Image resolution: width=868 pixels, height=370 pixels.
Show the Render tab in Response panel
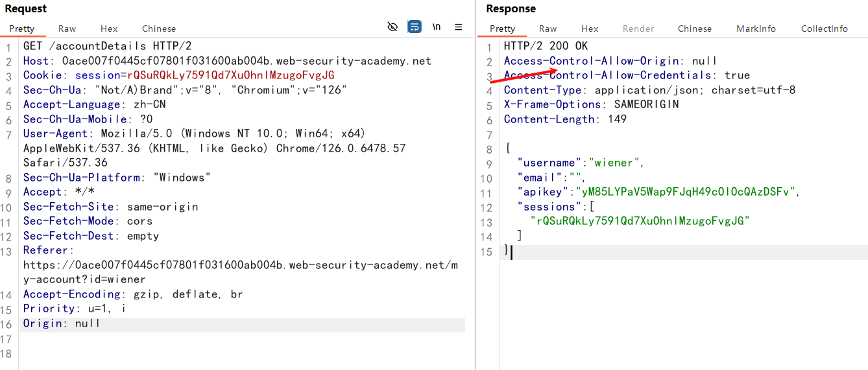tap(638, 29)
